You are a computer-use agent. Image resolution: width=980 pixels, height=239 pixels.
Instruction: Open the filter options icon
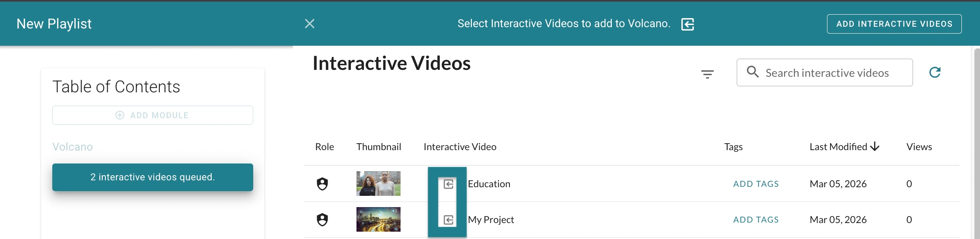(707, 74)
